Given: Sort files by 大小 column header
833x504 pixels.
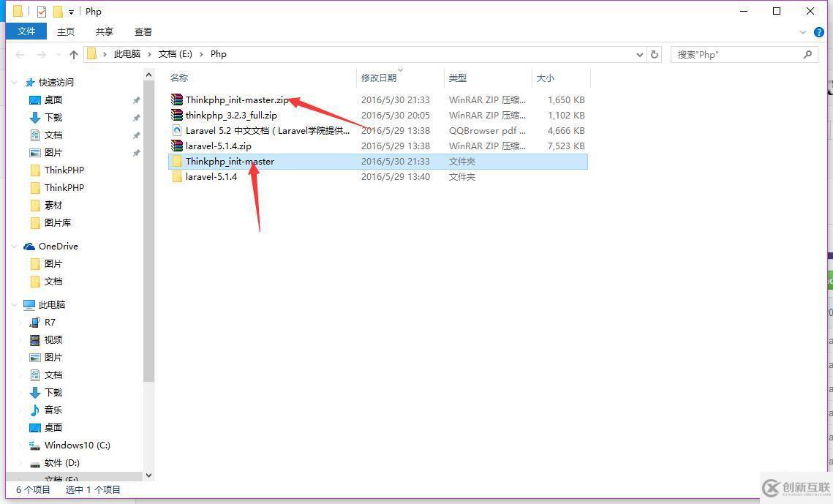Looking at the screenshot, I should (545, 78).
